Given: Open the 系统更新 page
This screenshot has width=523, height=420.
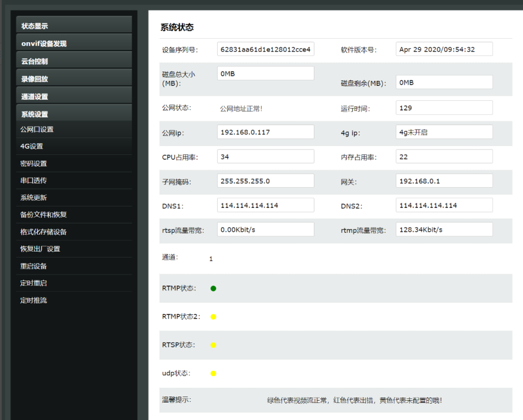Looking at the screenshot, I should point(74,197).
